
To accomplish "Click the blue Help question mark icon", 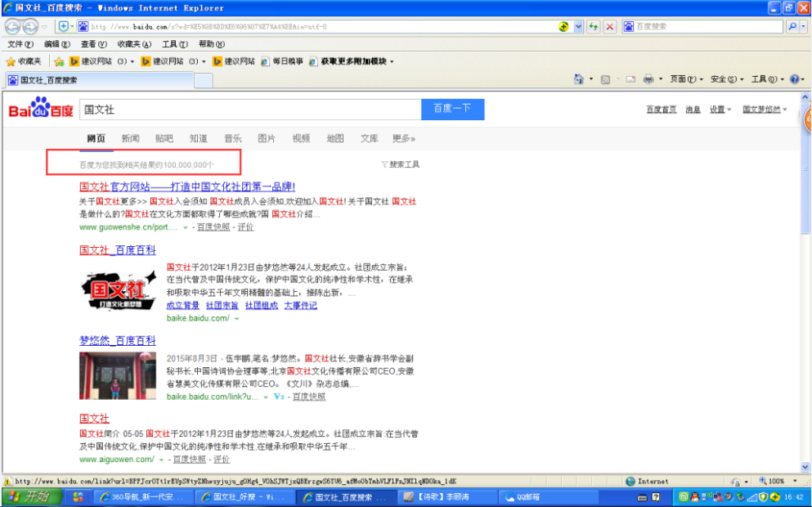I will coord(794,79).
